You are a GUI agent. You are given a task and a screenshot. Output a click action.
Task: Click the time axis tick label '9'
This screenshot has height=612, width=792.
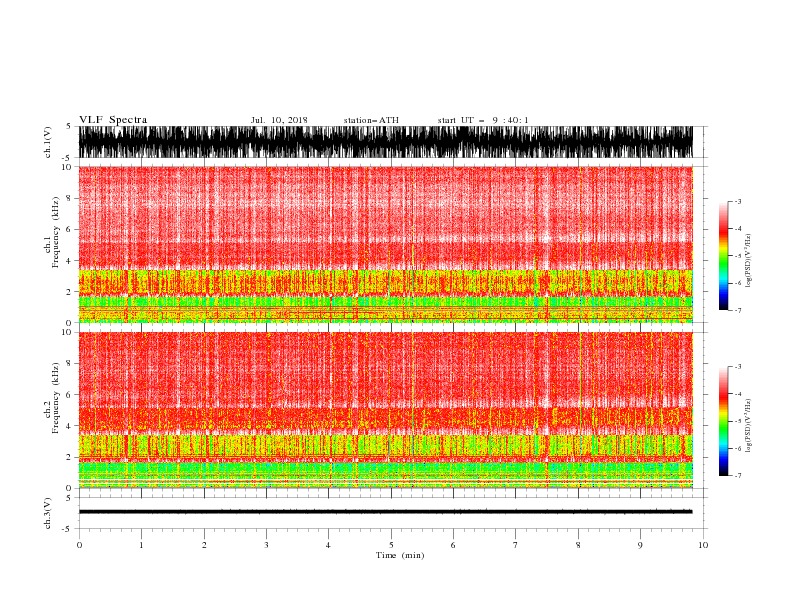[640, 545]
